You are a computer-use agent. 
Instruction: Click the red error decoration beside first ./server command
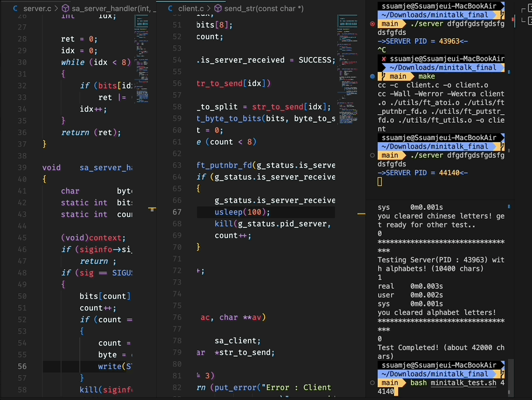[372, 24]
